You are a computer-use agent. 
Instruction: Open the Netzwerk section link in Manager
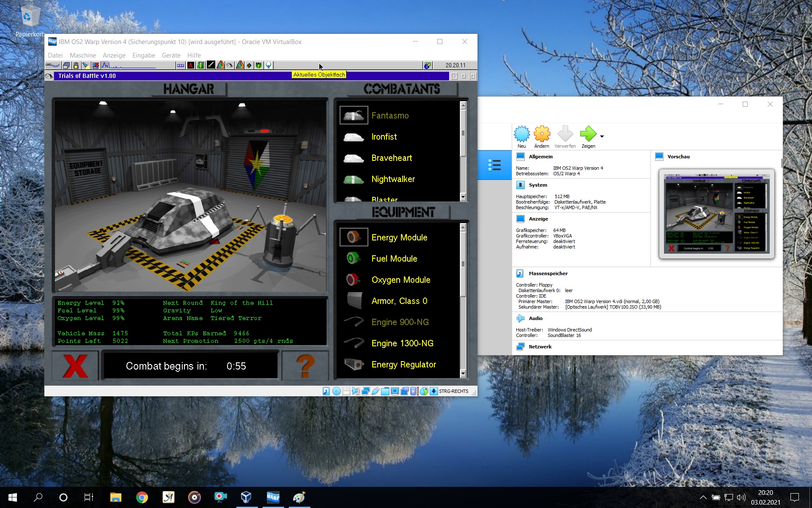[540, 347]
